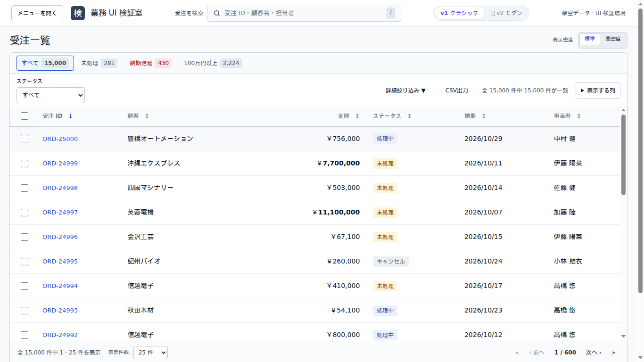Click the table scrollbar up arrow

(x=623, y=110)
